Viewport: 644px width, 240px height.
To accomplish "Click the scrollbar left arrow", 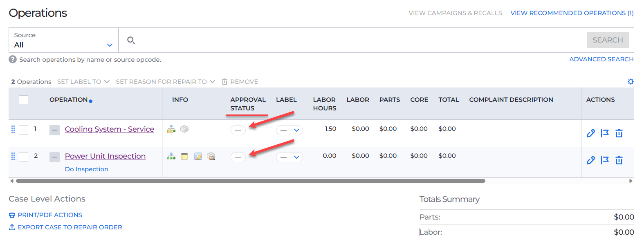I will (11, 181).
